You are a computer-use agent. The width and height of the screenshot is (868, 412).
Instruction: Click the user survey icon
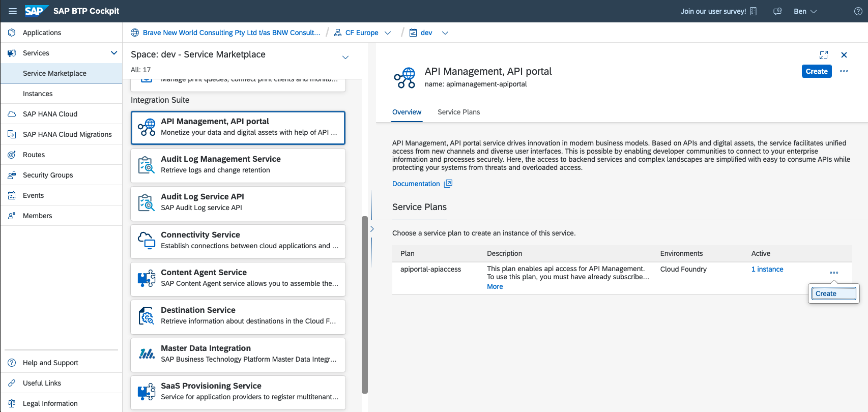[754, 11]
